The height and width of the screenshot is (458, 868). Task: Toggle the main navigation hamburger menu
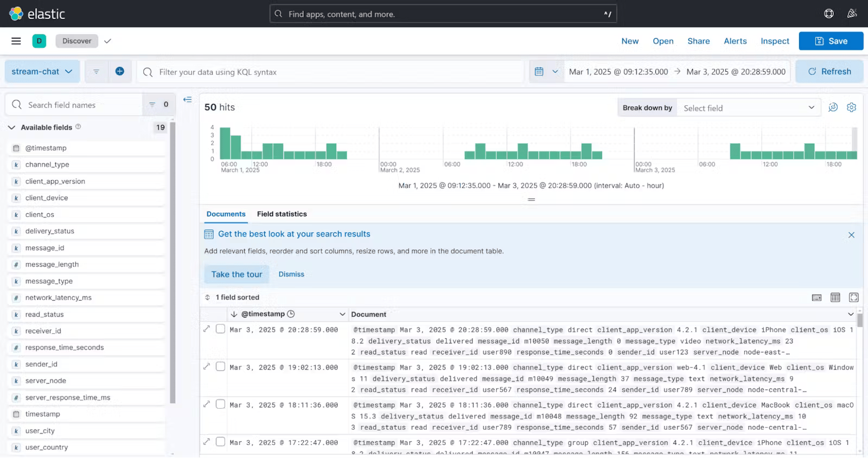coord(16,41)
